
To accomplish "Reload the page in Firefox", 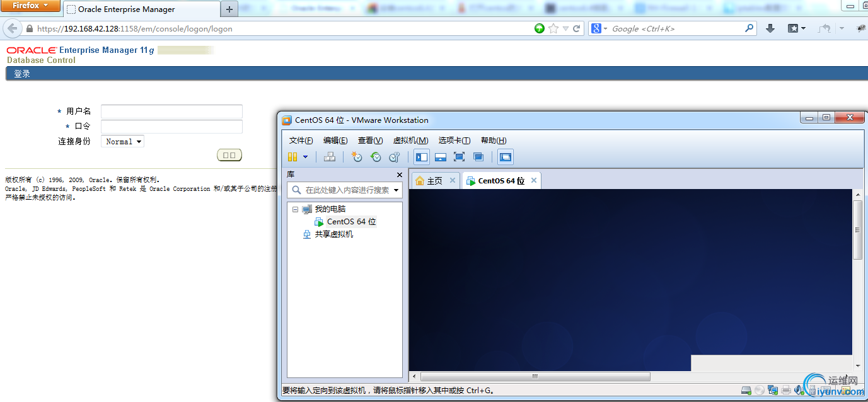I will pyautogui.click(x=576, y=28).
